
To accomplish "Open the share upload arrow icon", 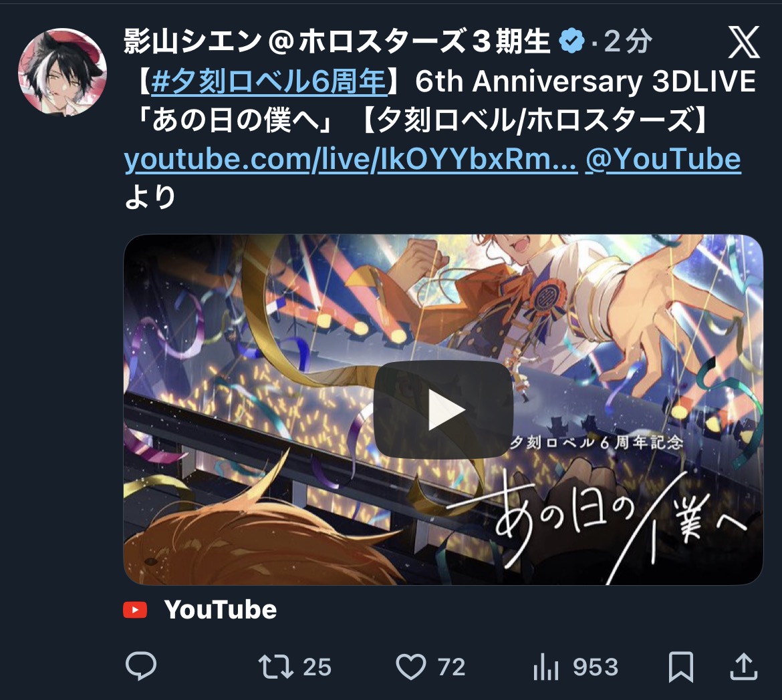I will 744,666.
